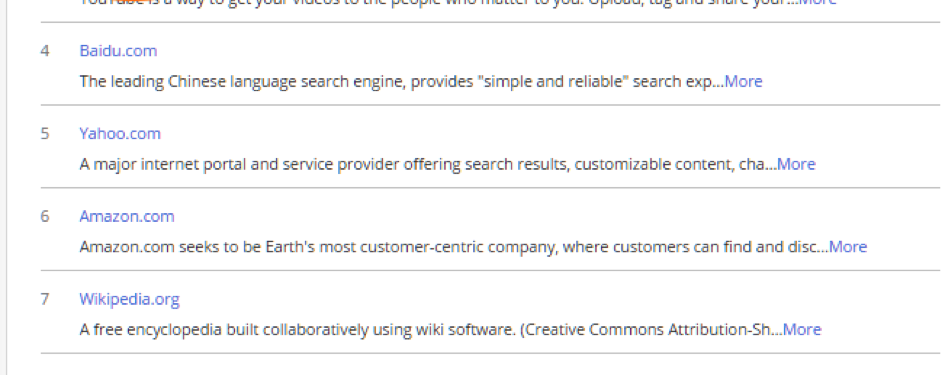Open the Amazon.com site link
Viewport: 941px width, 375px height.
point(127,216)
